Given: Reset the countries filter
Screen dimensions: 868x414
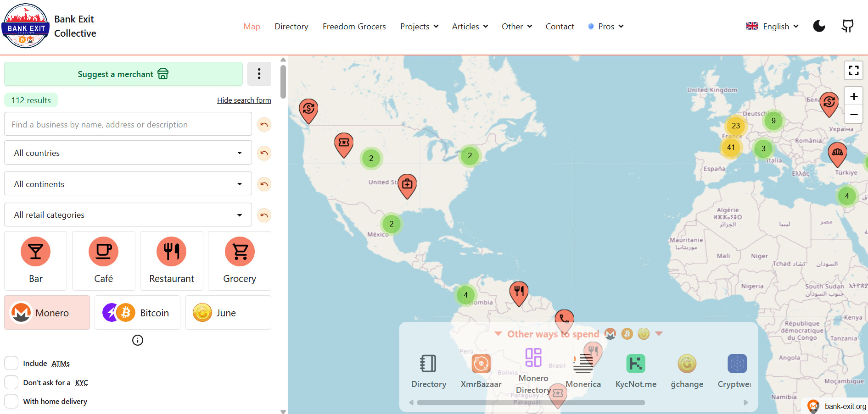Looking at the screenshot, I should pyautogui.click(x=264, y=153).
